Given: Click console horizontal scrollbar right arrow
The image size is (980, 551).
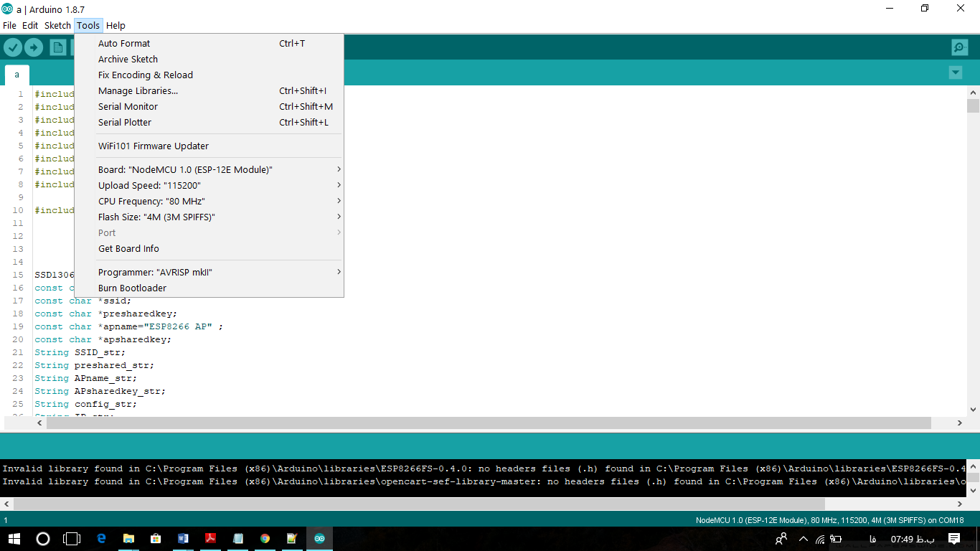Looking at the screenshot, I should (960, 504).
